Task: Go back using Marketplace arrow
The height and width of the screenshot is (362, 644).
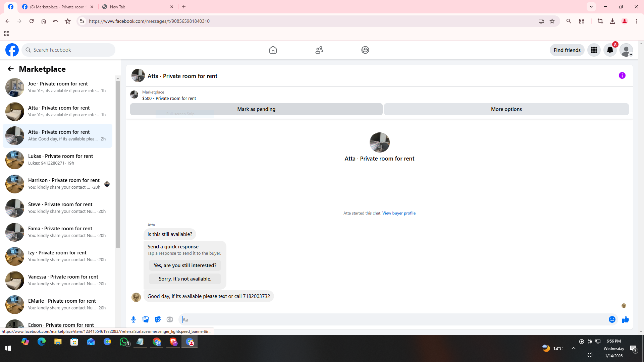Action: click(x=11, y=69)
